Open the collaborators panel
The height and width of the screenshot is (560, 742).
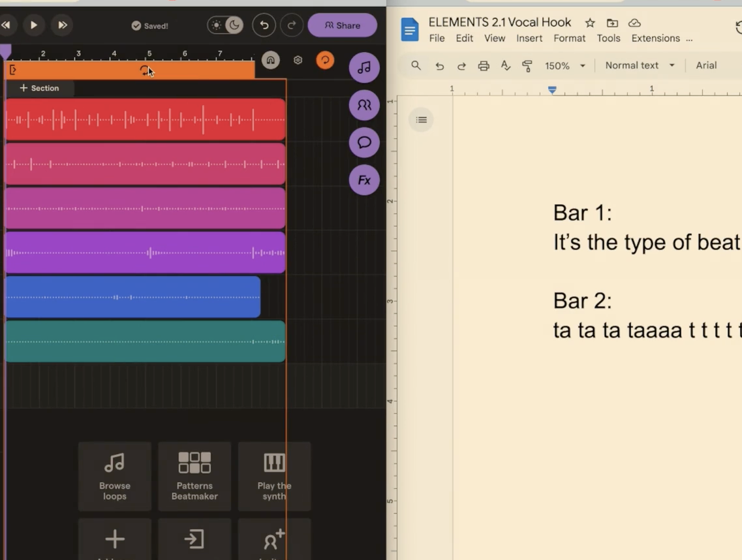[x=364, y=105]
